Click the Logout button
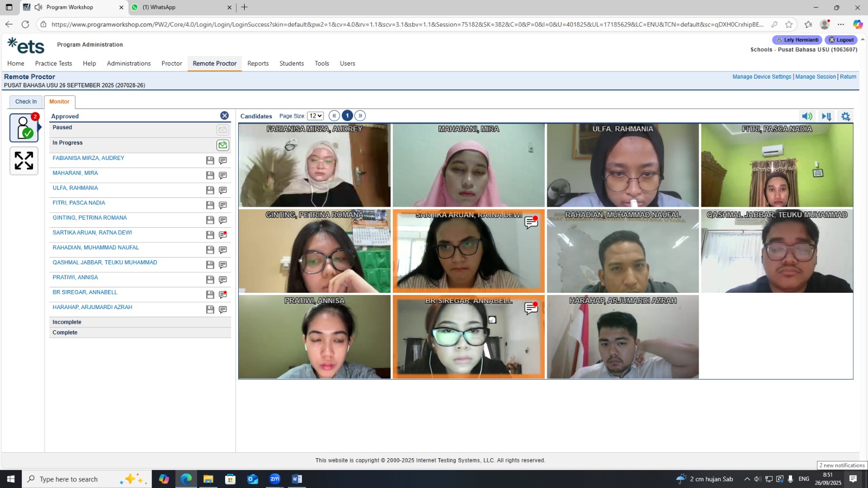 (x=841, y=40)
